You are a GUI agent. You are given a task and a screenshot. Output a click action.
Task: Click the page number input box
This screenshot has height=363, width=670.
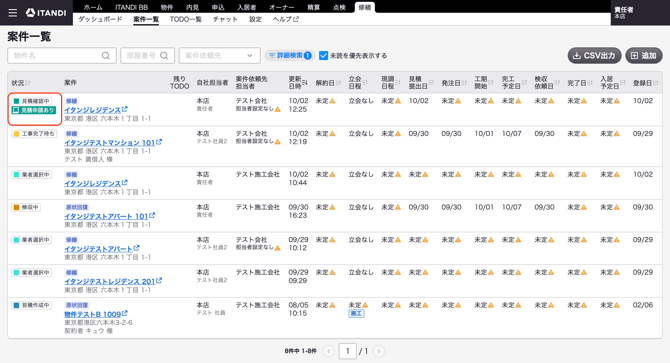click(347, 351)
